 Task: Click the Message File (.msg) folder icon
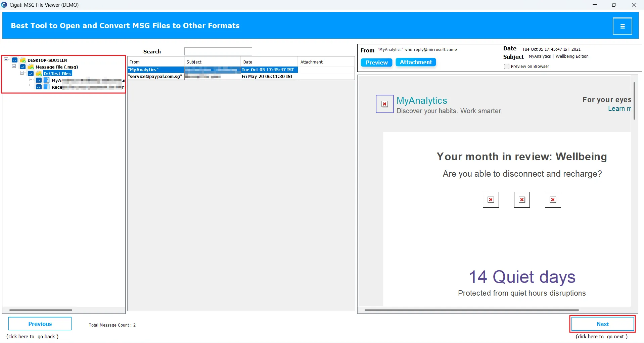[x=31, y=67]
